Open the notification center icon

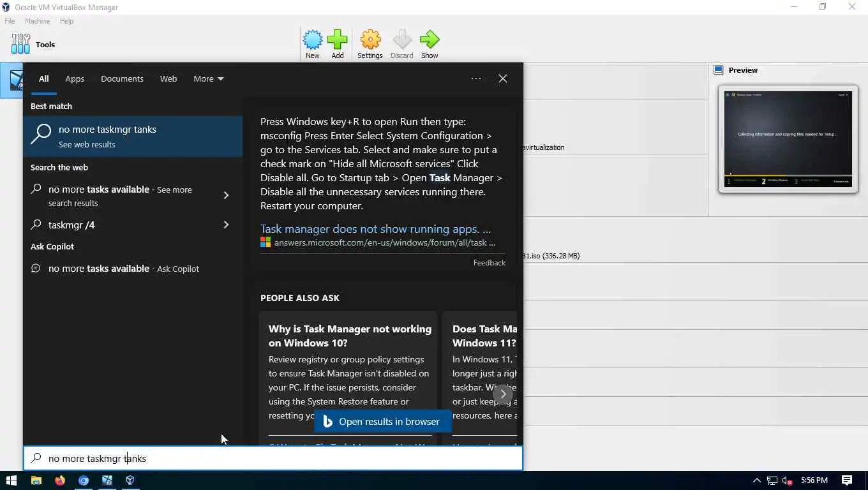(847, 480)
